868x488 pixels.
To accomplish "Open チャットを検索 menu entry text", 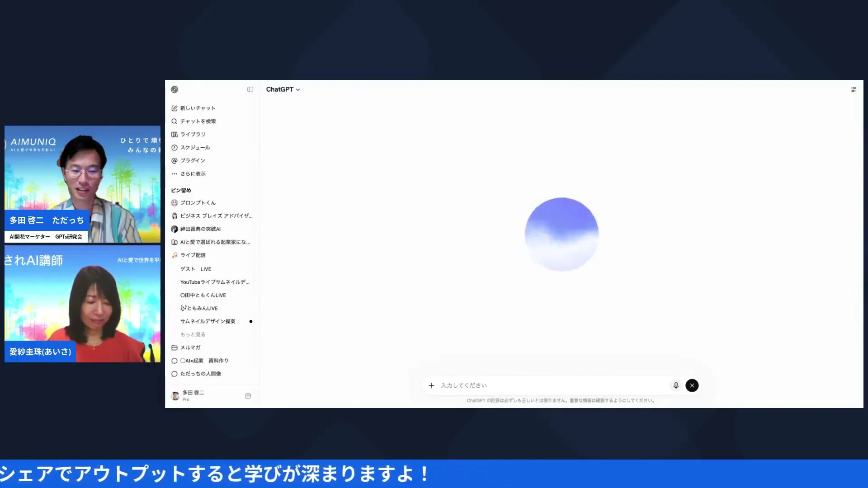I will [198, 121].
